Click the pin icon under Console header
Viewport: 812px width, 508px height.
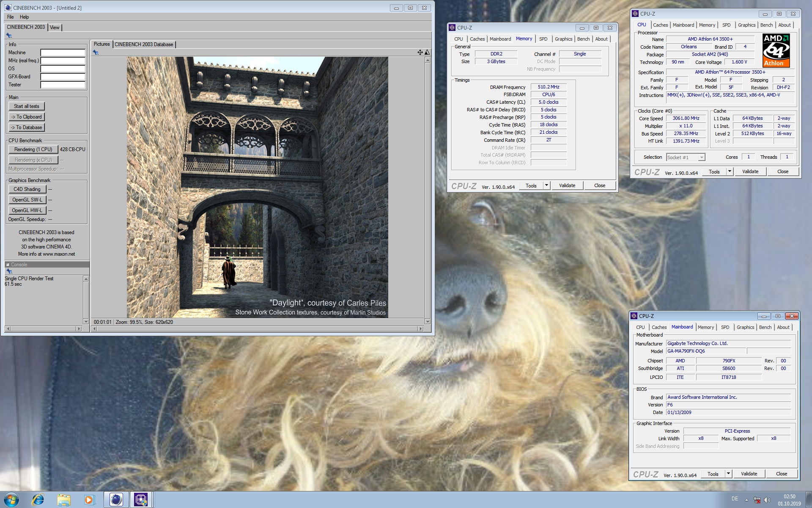click(x=9, y=271)
